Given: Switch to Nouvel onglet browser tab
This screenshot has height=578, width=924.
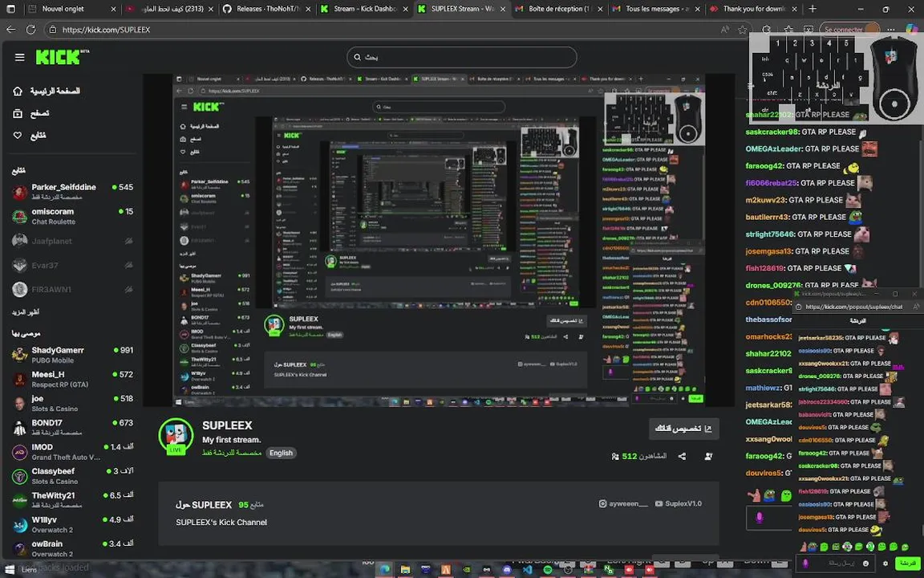Looking at the screenshot, I should tap(70, 9).
